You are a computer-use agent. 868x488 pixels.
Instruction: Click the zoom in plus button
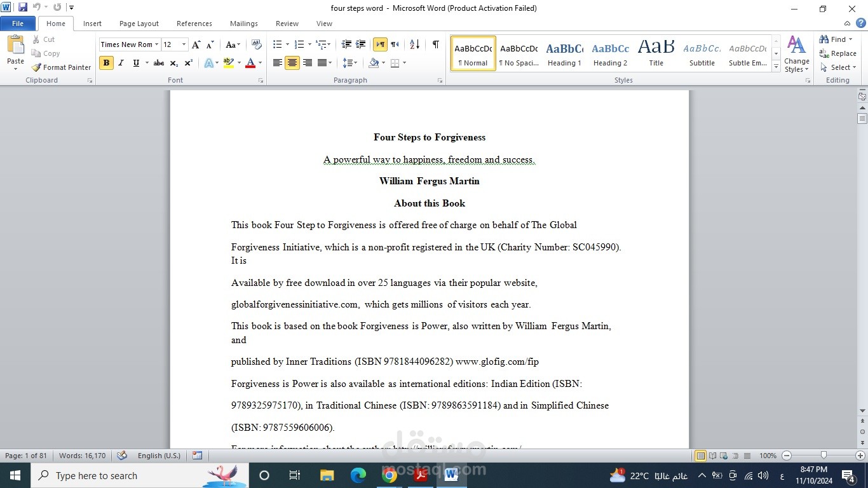coord(860,456)
